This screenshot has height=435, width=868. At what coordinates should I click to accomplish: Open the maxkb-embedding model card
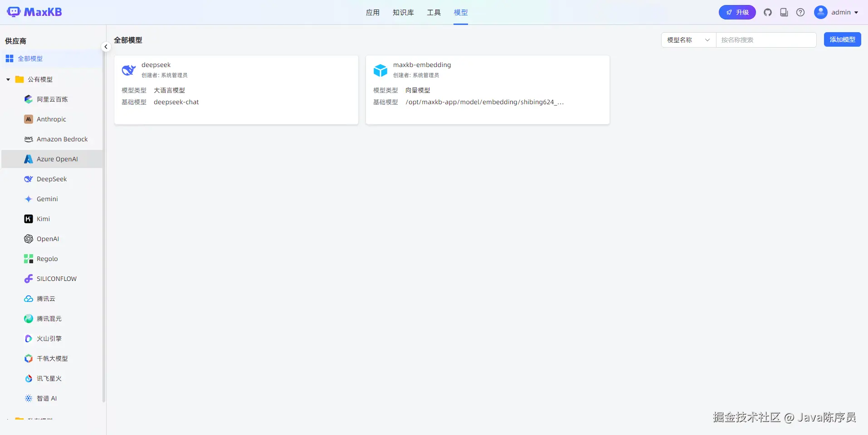488,90
